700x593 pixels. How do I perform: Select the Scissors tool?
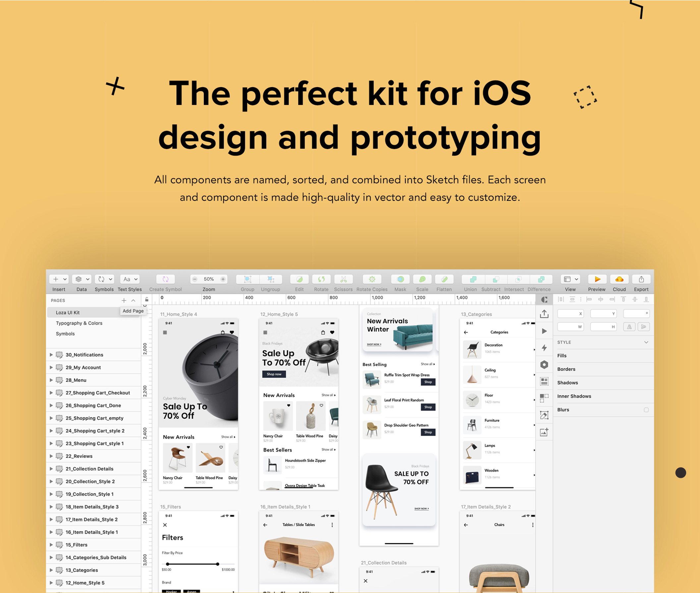tap(343, 279)
